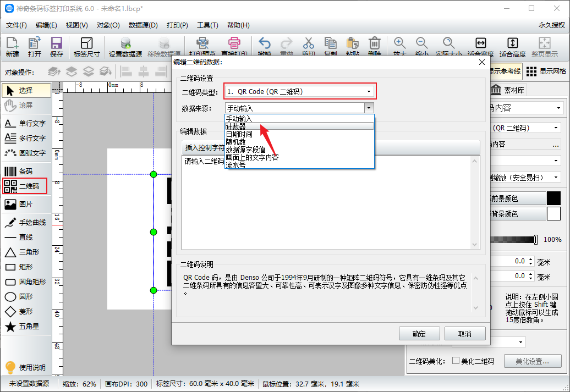Click the 打印预览 print preview icon
Image resolution: width=570 pixels, height=392 pixels.
coord(202,46)
